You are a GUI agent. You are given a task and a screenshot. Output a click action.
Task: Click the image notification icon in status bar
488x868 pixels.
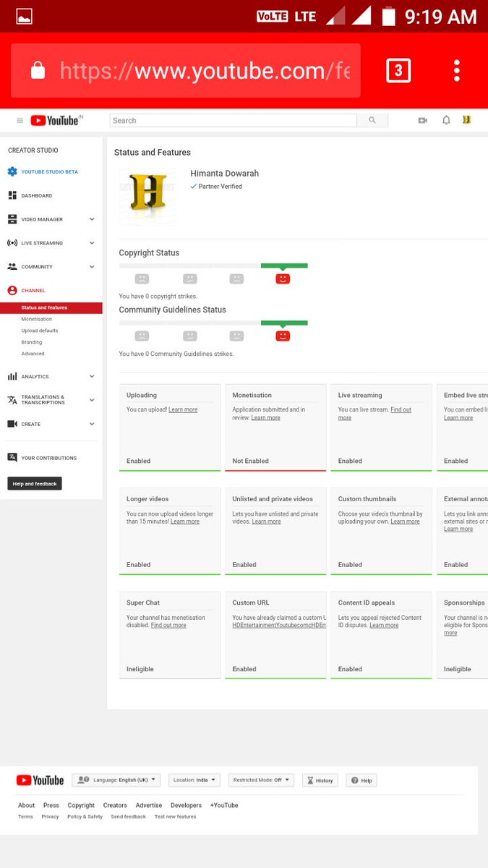point(24,17)
